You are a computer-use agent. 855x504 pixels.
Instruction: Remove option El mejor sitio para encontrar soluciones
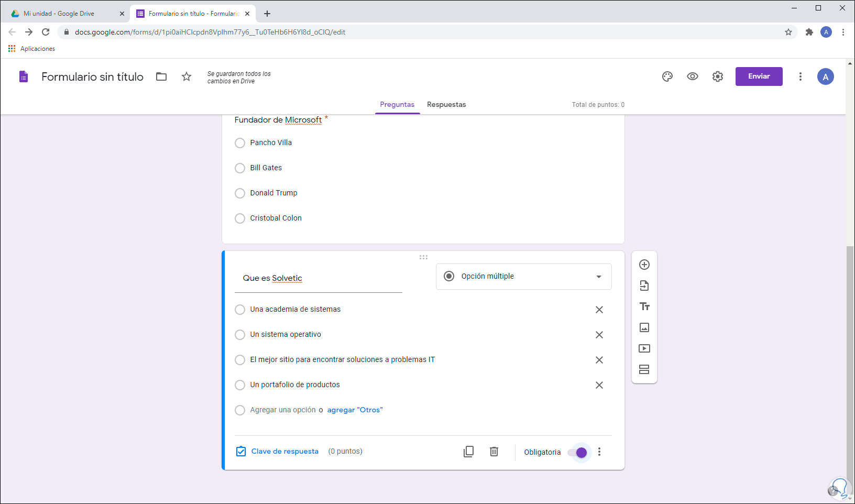click(x=599, y=360)
